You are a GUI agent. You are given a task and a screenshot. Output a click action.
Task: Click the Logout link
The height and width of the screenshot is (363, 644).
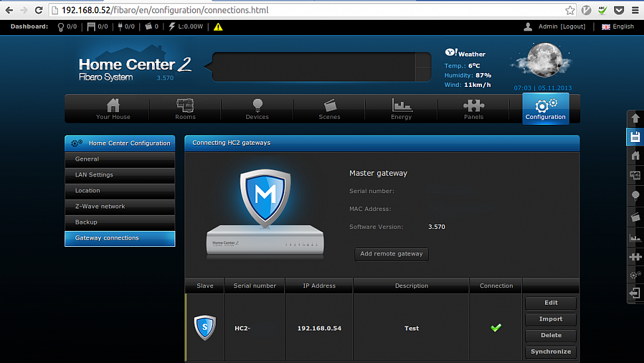[x=573, y=27]
